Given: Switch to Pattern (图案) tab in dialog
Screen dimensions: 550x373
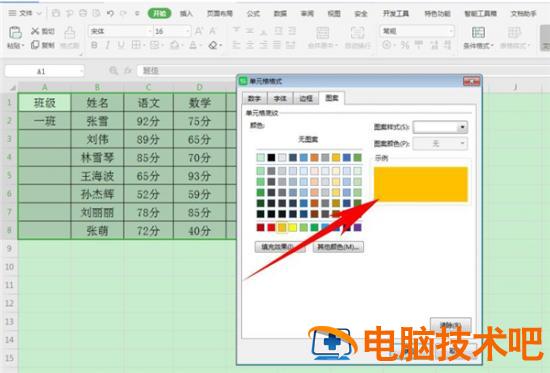Looking at the screenshot, I should [332, 98].
